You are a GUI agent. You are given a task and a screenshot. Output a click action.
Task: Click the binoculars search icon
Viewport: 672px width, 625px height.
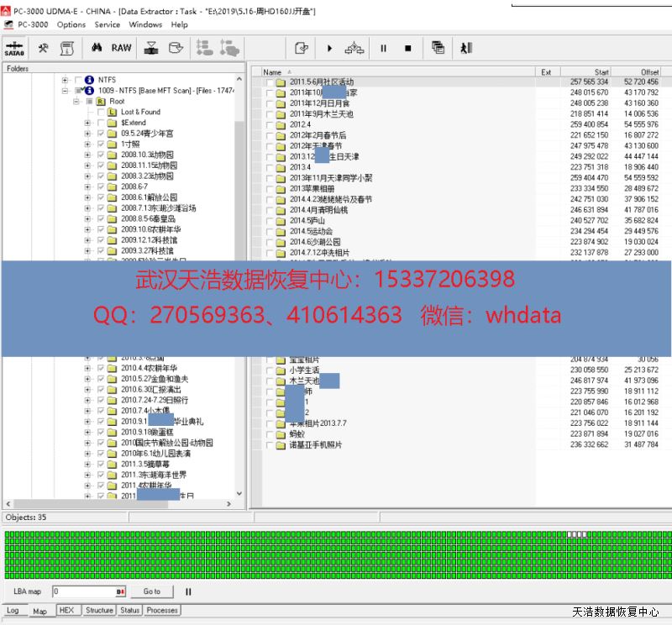96,48
